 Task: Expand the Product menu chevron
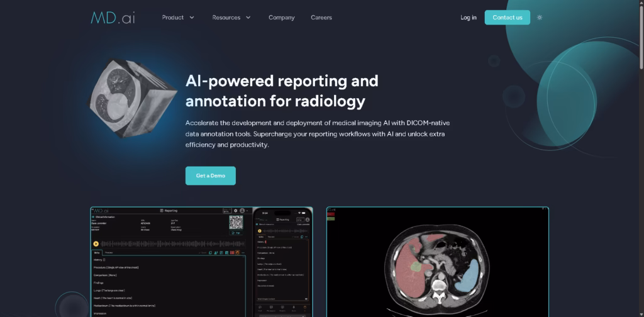[x=191, y=18]
